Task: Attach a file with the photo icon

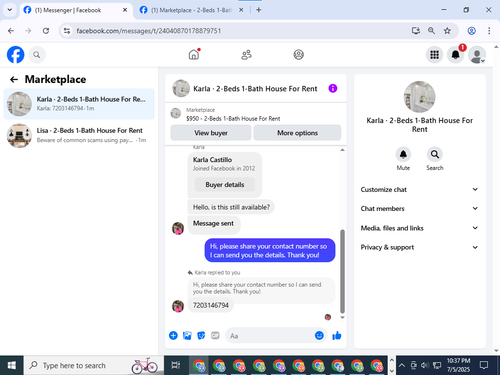Action: point(187,335)
